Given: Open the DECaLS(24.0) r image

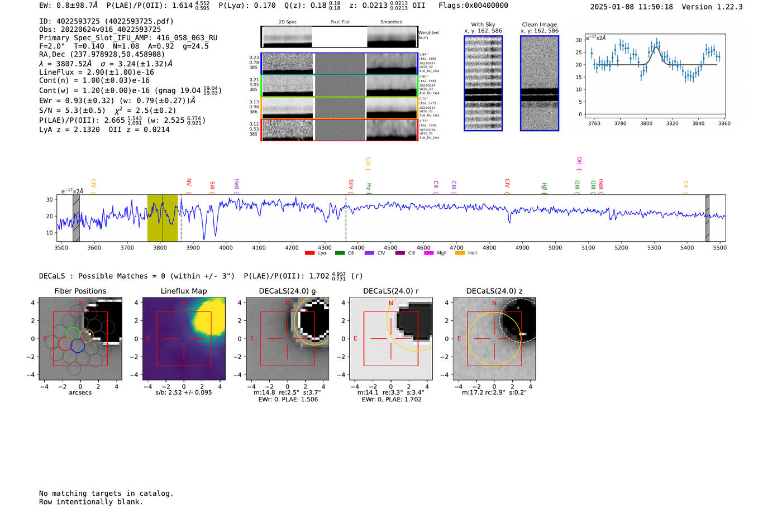Looking at the screenshot, I should point(391,338).
